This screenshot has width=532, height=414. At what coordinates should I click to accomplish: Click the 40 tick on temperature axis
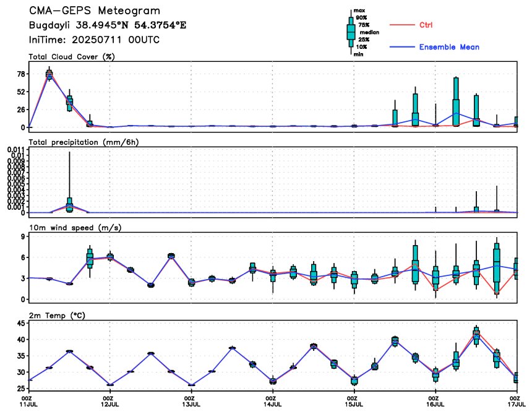tap(20, 339)
